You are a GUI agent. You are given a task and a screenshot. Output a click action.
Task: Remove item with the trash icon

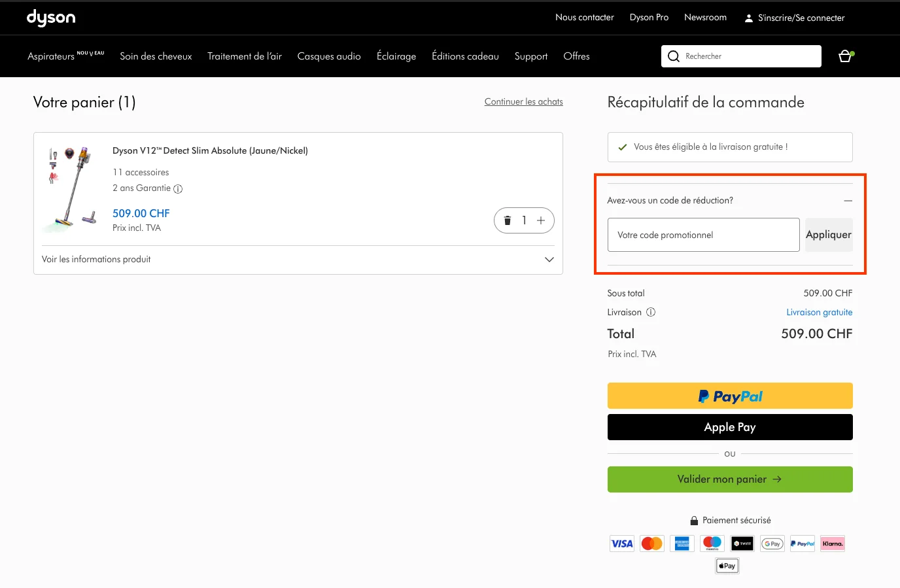pyautogui.click(x=507, y=220)
